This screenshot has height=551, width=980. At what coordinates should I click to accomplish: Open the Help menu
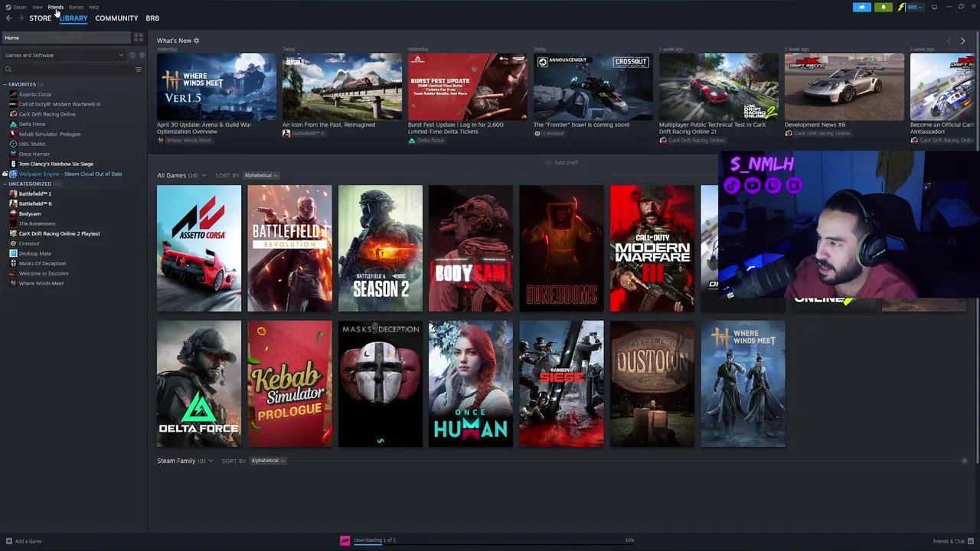click(93, 7)
